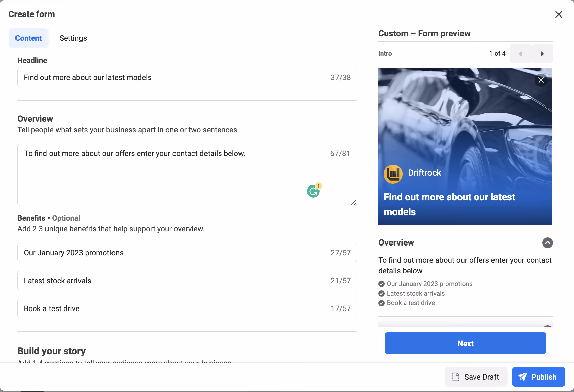This screenshot has height=392, width=574.
Task: Go to next preview page arrow
Action: (x=542, y=54)
